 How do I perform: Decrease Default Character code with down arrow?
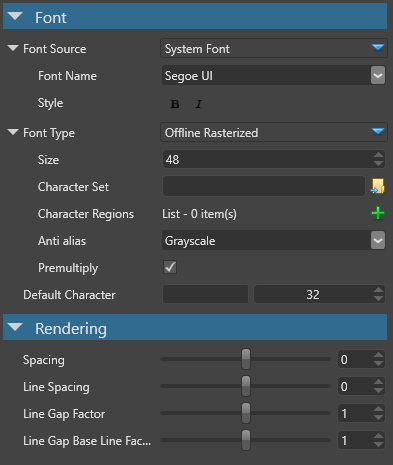(x=378, y=299)
